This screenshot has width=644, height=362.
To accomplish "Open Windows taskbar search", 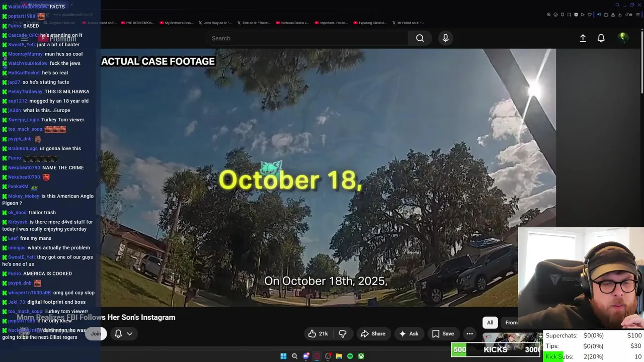I will [294, 356].
